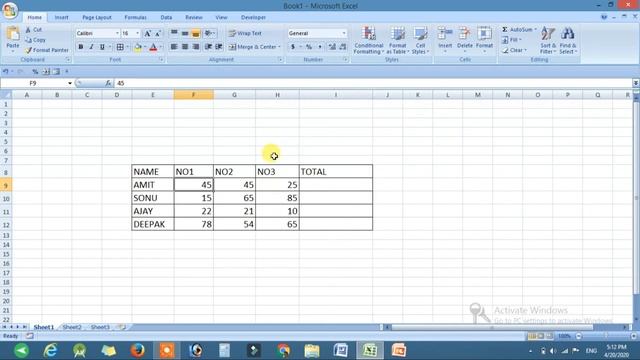This screenshot has width=640, height=360.
Task: Open the font size 16 dropdown
Action: tap(138, 33)
